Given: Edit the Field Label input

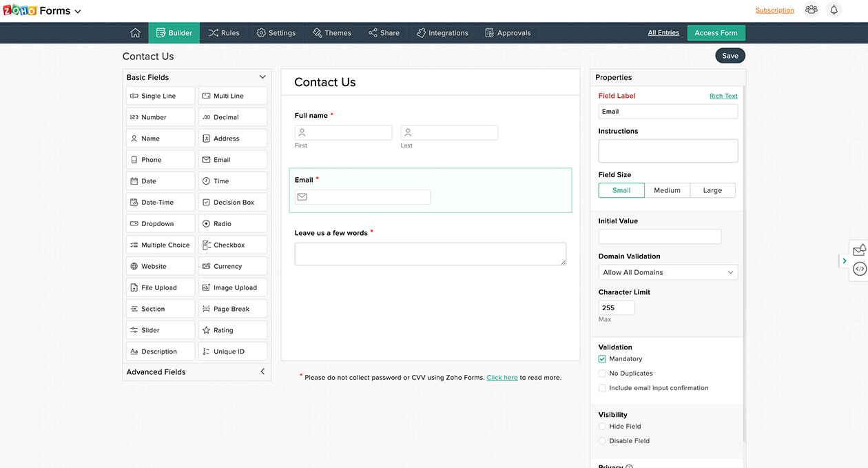Looking at the screenshot, I should [668, 112].
